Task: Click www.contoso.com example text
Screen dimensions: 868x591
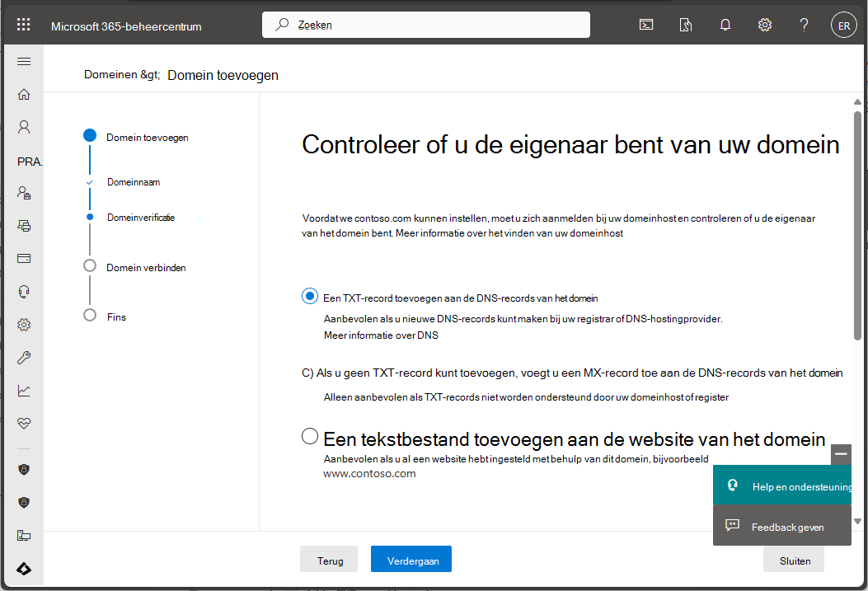Action: (x=369, y=474)
